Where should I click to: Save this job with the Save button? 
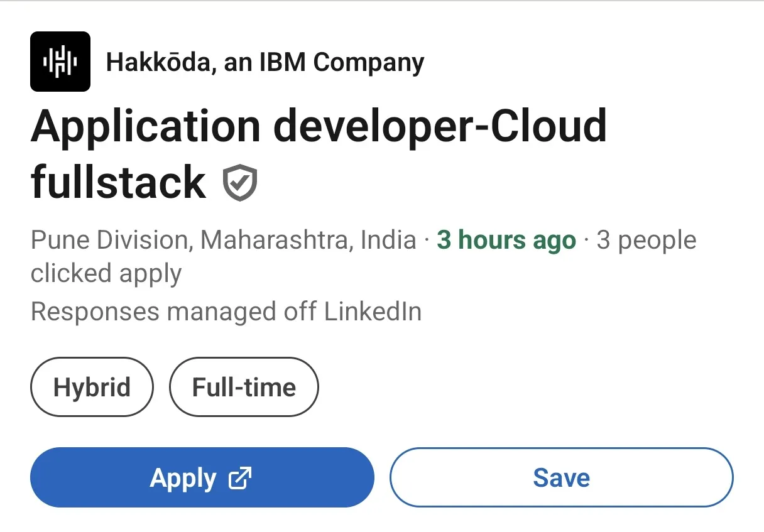[x=562, y=477]
